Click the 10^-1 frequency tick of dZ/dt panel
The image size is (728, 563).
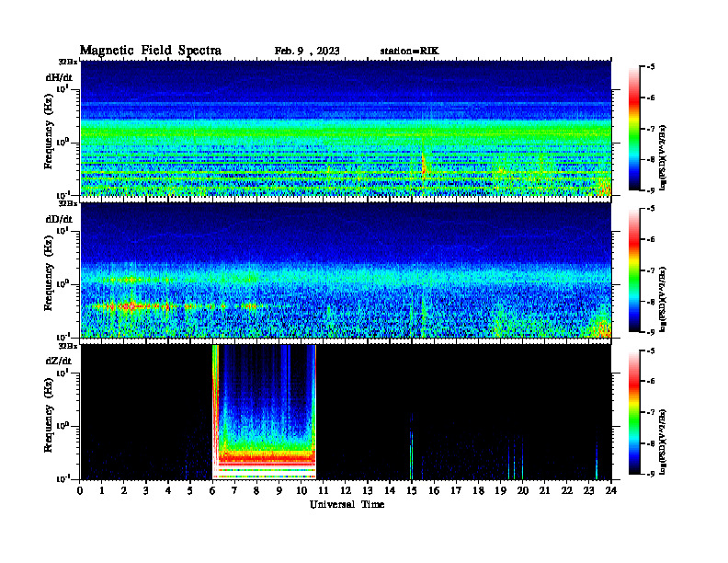(63, 478)
